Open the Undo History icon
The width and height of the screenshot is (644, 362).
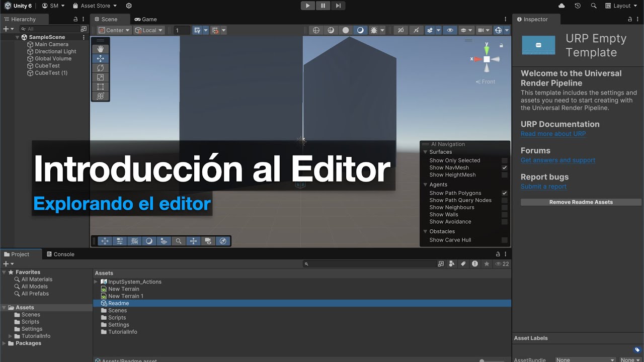click(578, 6)
